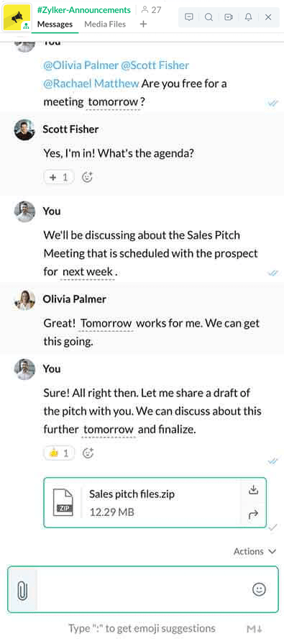Open the @Rachael Matthew mention link
Viewport: 284px width, 644px height.
point(91,83)
